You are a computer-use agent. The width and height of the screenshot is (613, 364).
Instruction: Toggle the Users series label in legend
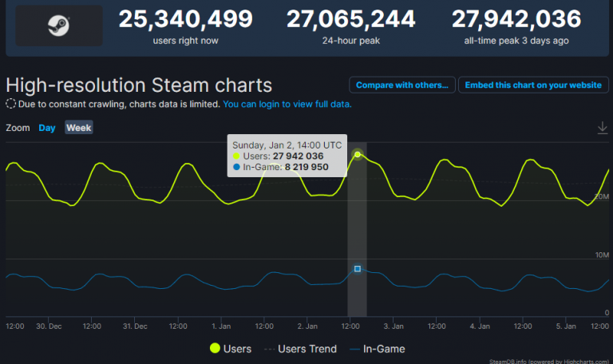point(238,349)
